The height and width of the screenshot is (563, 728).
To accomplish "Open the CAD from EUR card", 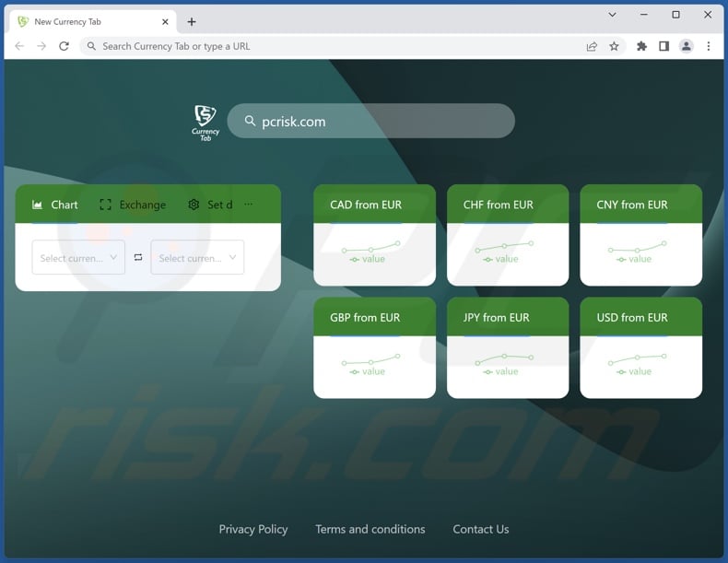I will [374, 235].
